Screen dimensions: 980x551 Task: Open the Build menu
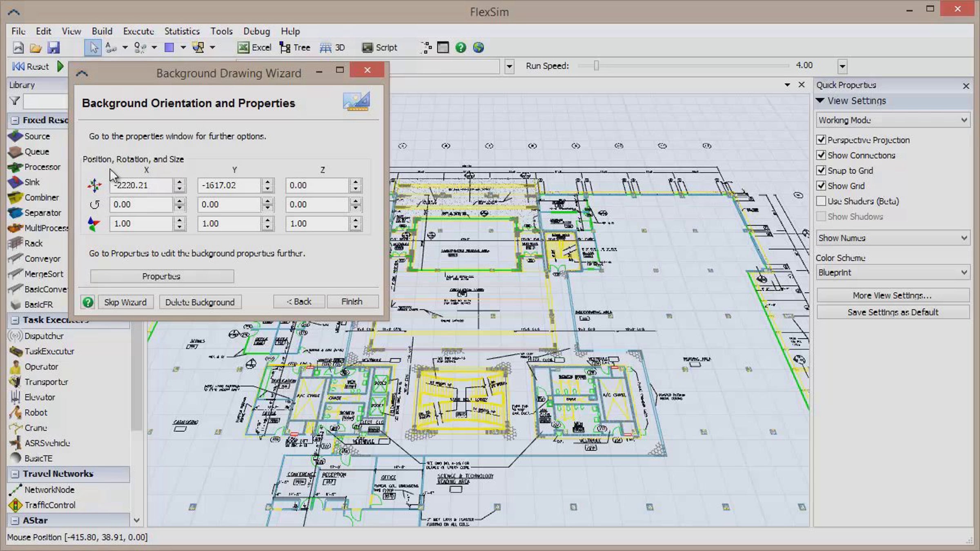(102, 31)
